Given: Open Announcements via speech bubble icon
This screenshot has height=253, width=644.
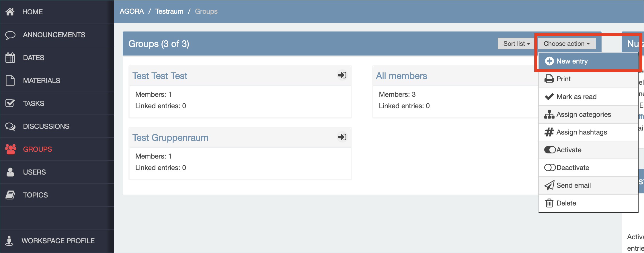Looking at the screenshot, I should pyautogui.click(x=10, y=35).
